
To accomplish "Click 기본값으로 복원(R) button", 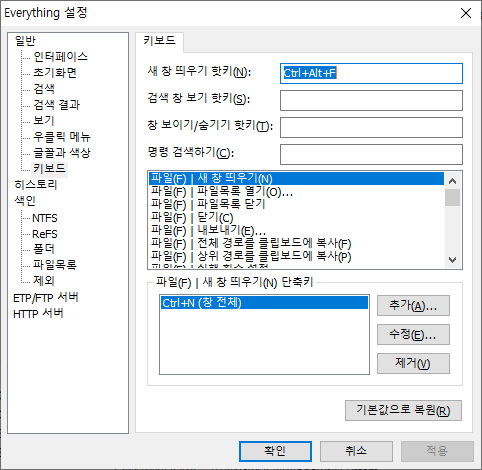I will (403, 410).
